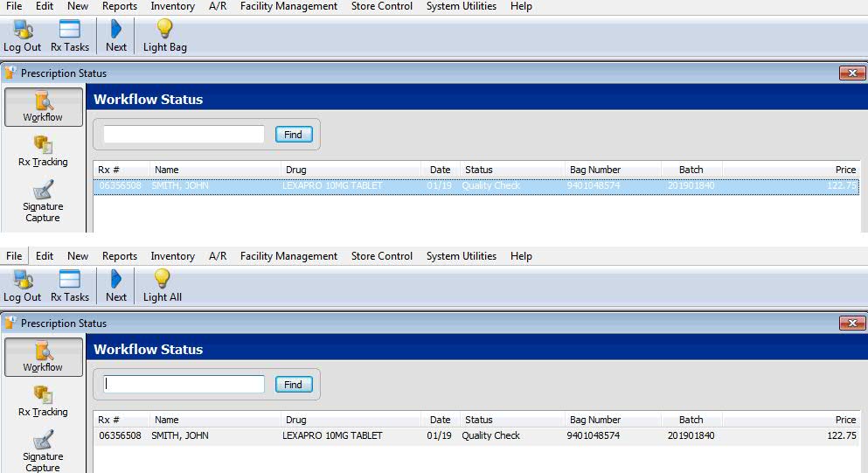Open Edit menu above the Light All toolbar

click(x=45, y=256)
